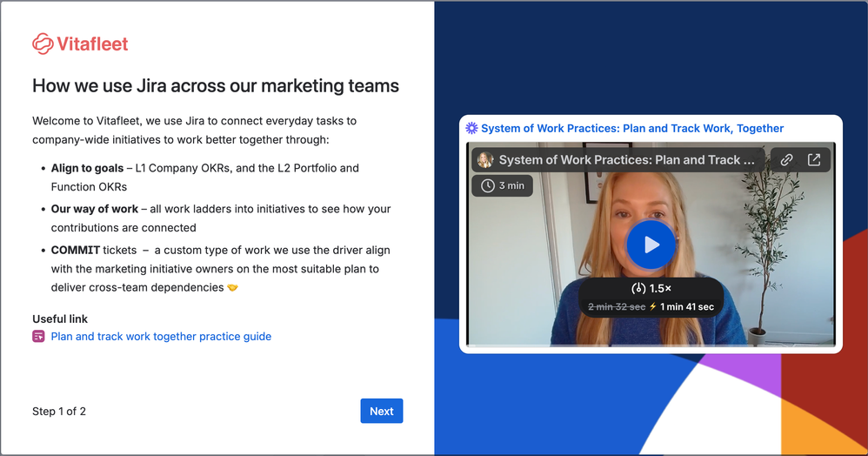Click the speedometer icon next to 1.5×
868x456 pixels.
(638, 288)
